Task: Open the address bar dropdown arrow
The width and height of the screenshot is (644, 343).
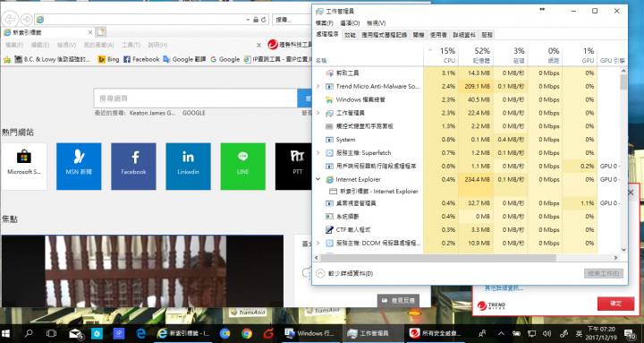Action: [x=248, y=20]
